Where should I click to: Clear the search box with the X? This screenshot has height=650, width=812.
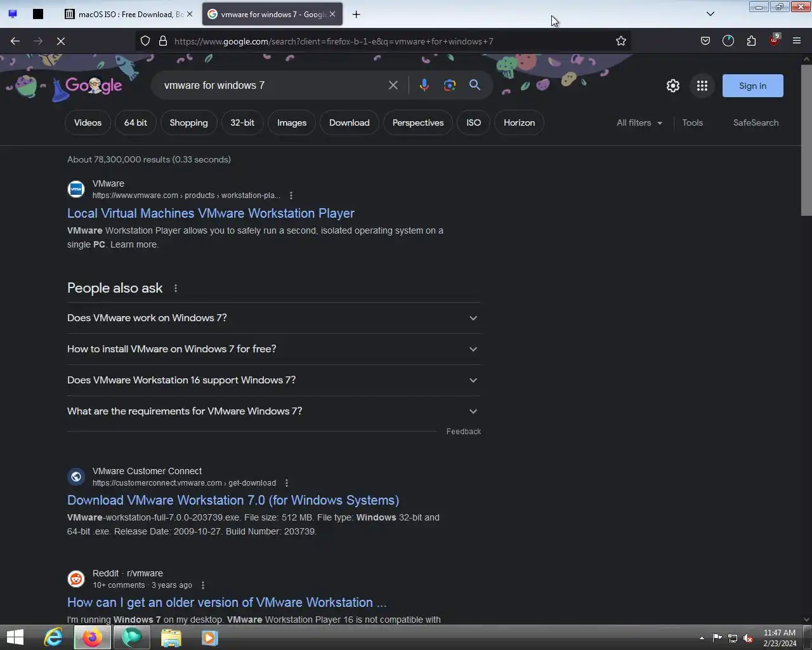tap(393, 85)
